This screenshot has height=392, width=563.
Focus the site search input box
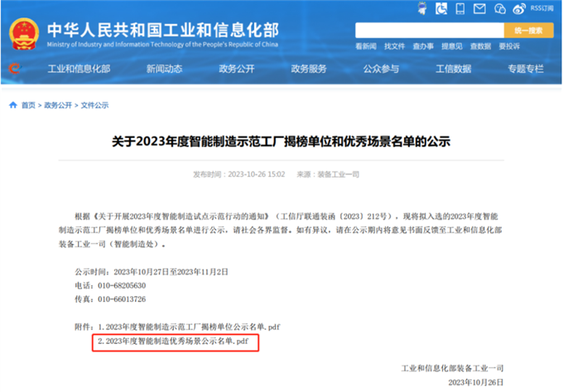430,31
